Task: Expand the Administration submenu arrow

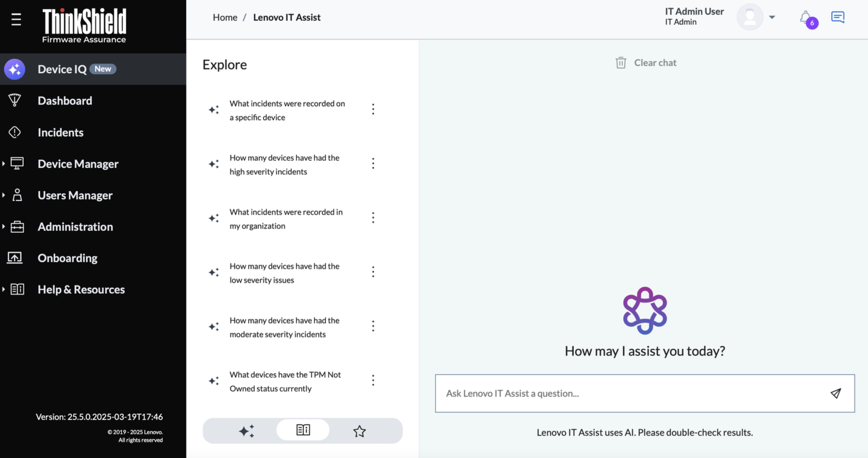Action: click(x=3, y=227)
